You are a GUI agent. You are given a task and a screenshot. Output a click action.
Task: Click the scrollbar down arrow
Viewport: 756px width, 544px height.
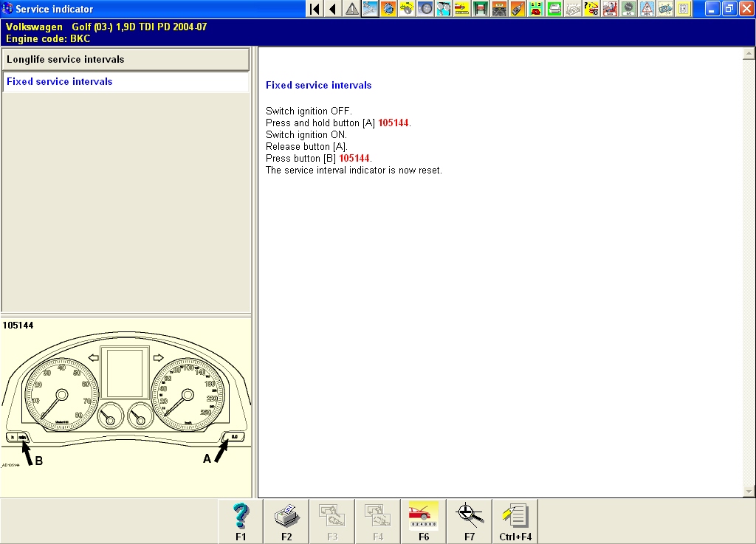[749, 491]
